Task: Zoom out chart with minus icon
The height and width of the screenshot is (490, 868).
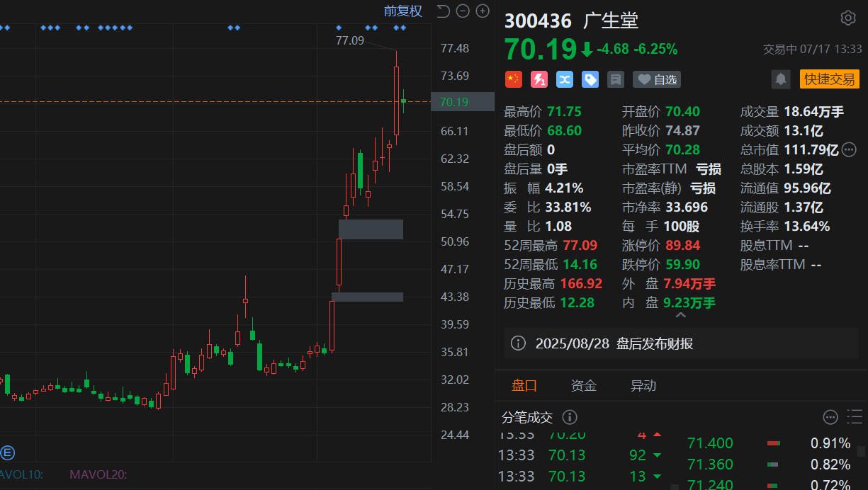Action: pyautogui.click(x=463, y=11)
